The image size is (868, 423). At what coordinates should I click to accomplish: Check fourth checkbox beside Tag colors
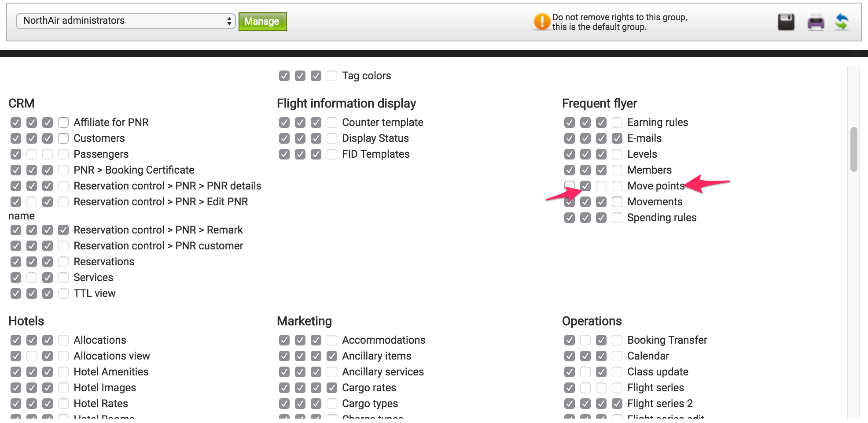332,76
